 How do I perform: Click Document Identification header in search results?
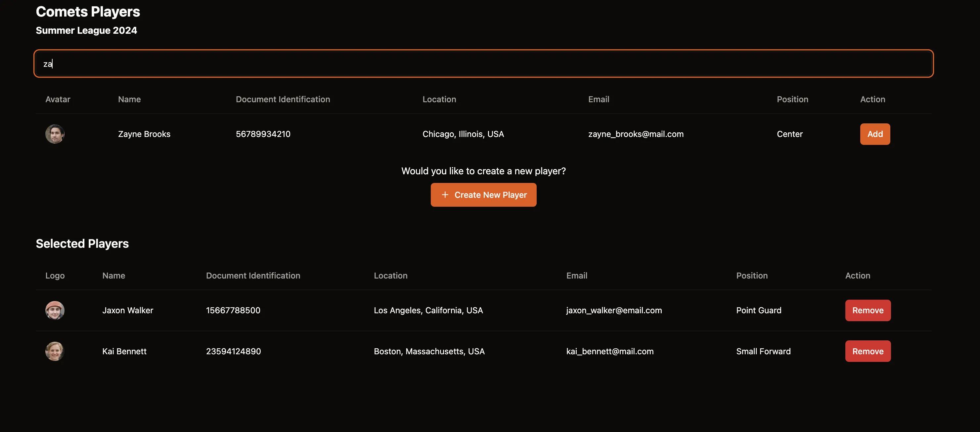pos(283,99)
